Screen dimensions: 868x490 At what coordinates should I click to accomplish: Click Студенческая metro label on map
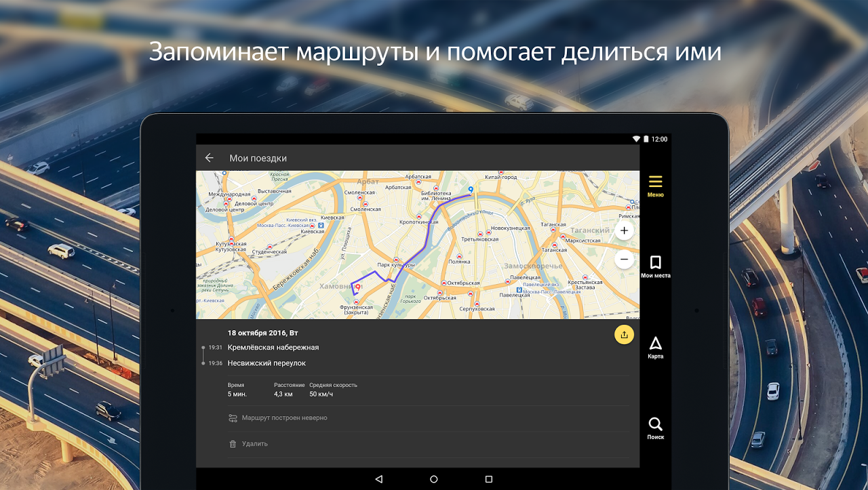click(269, 252)
